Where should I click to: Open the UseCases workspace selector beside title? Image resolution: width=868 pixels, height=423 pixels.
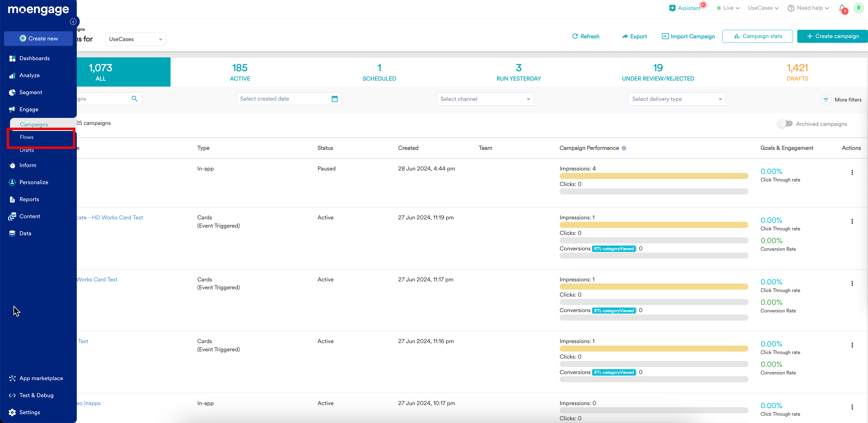click(135, 39)
